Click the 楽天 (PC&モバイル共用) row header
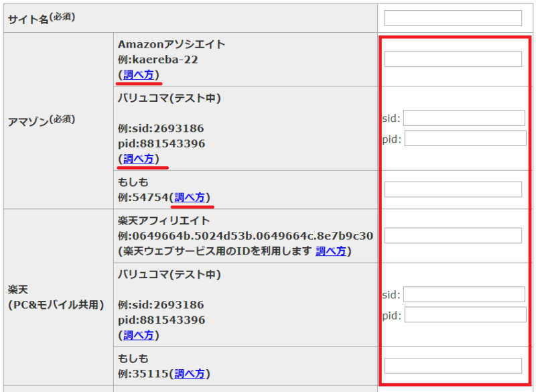536x392 pixels. (55, 297)
